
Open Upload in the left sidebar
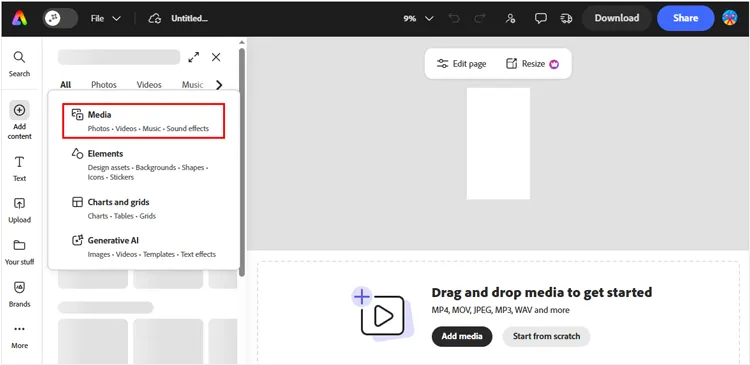(x=20, y=210)
